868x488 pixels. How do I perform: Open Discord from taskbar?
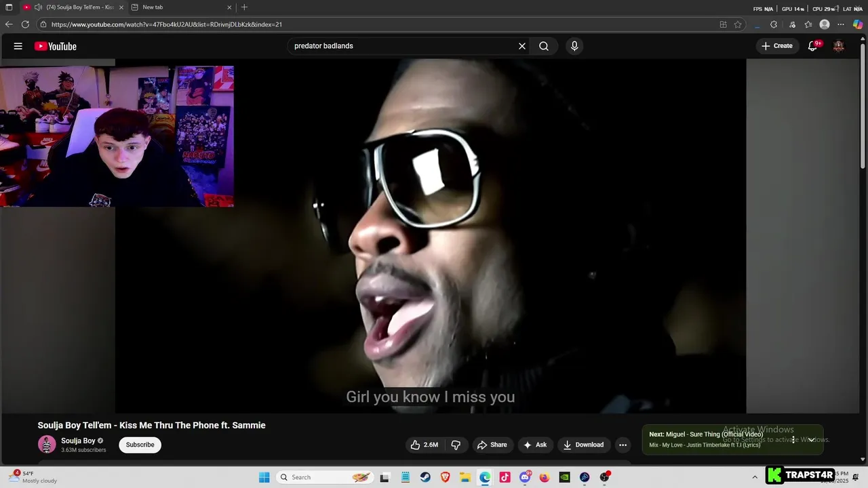coord(525,477)
